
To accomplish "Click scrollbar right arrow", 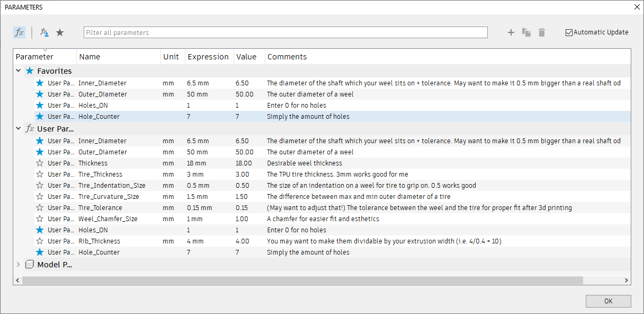I will pyautogui.click(x=627, y=280).
